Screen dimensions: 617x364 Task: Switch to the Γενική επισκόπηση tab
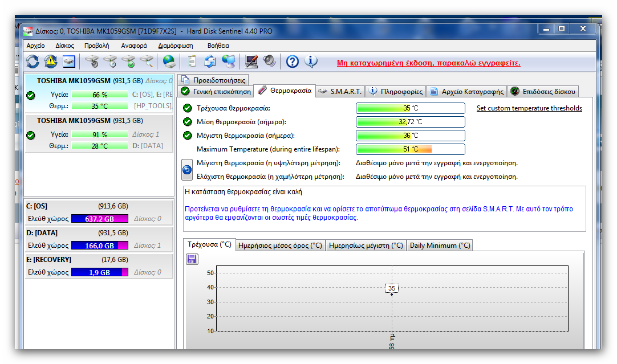tap(216, 92)
